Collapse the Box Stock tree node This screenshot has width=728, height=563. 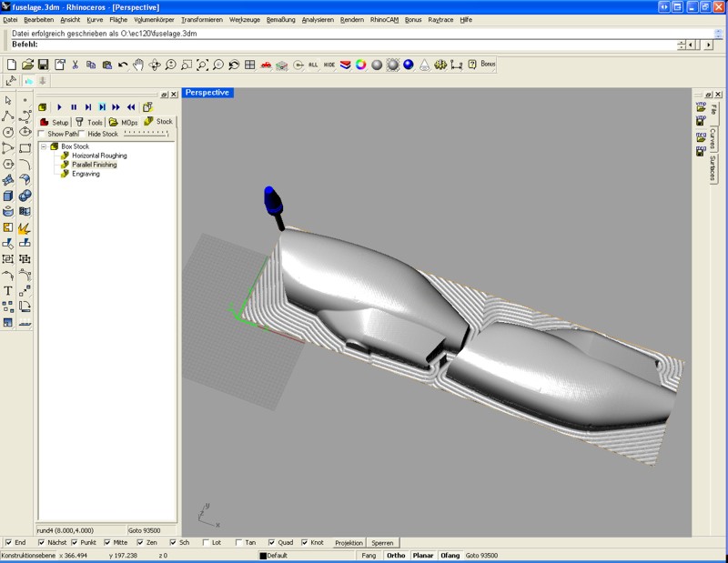point(44,146)
